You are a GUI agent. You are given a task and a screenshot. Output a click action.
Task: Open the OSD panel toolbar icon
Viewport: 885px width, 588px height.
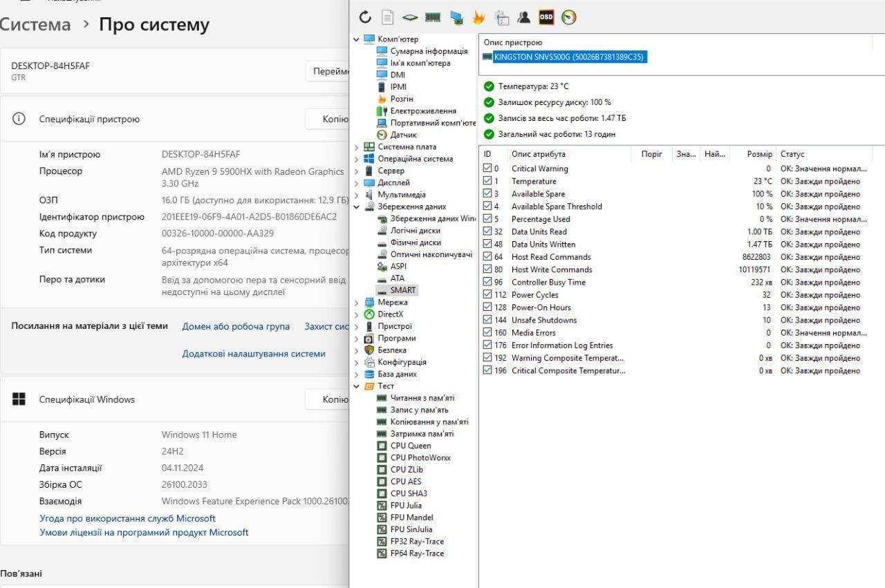pyautogui.click(x=546, y=17)
